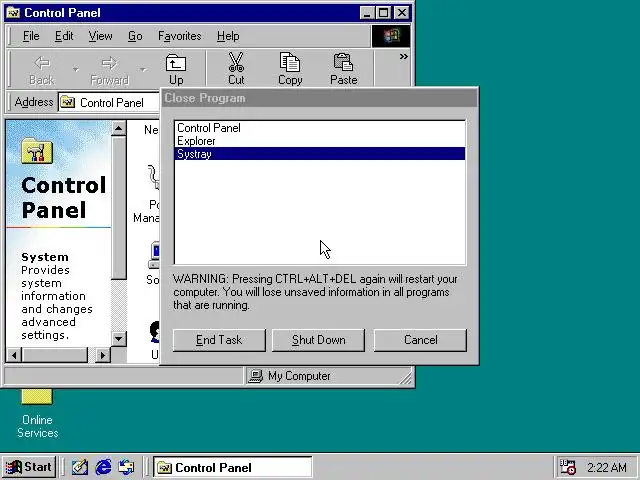The height and width of the screenshot is (480, 640).
Task: Open the Edit menu
Action: point(64,36)
